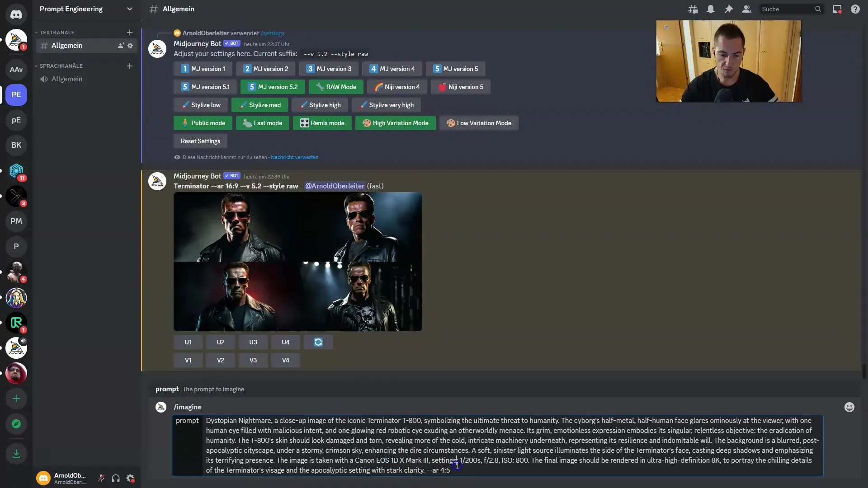Click Reset Settings button
The width and height of the screenshot is (868, 488).
pos(200,141)
